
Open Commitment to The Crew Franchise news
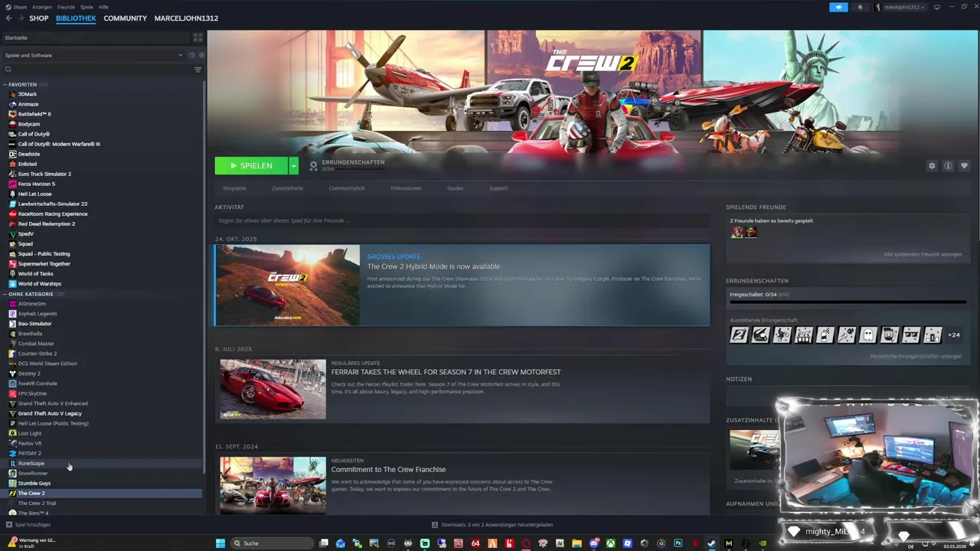(x=388, y=469)
